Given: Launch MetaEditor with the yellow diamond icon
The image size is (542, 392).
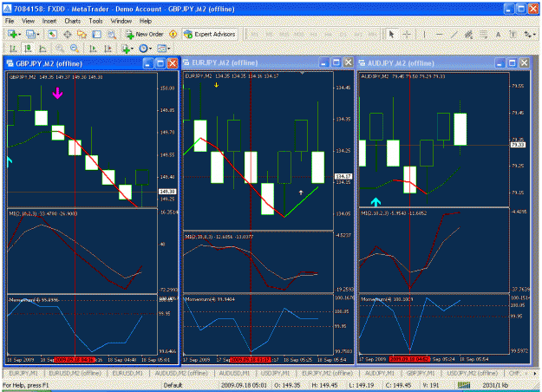Looking at the screenshot, I should coord(173,34).
